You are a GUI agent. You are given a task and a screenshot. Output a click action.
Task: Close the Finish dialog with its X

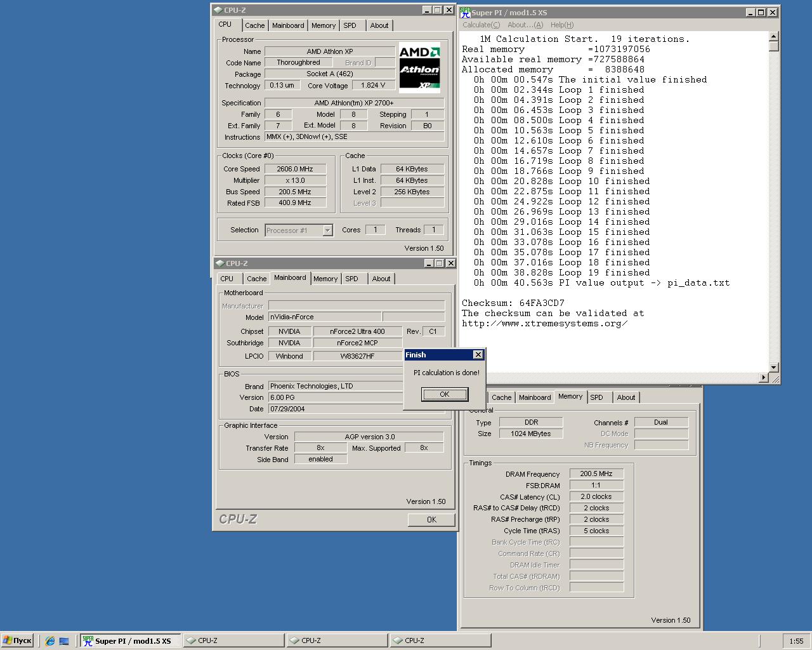tap(478, 354)
